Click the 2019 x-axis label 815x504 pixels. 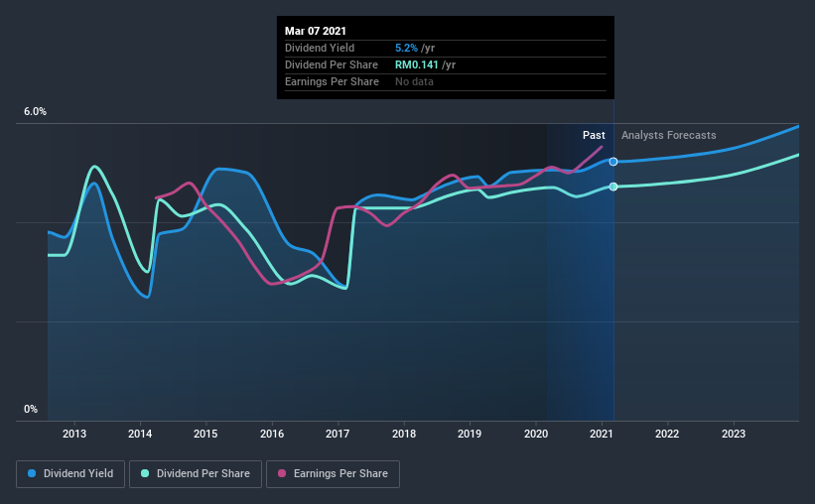(x=470, y=434)
